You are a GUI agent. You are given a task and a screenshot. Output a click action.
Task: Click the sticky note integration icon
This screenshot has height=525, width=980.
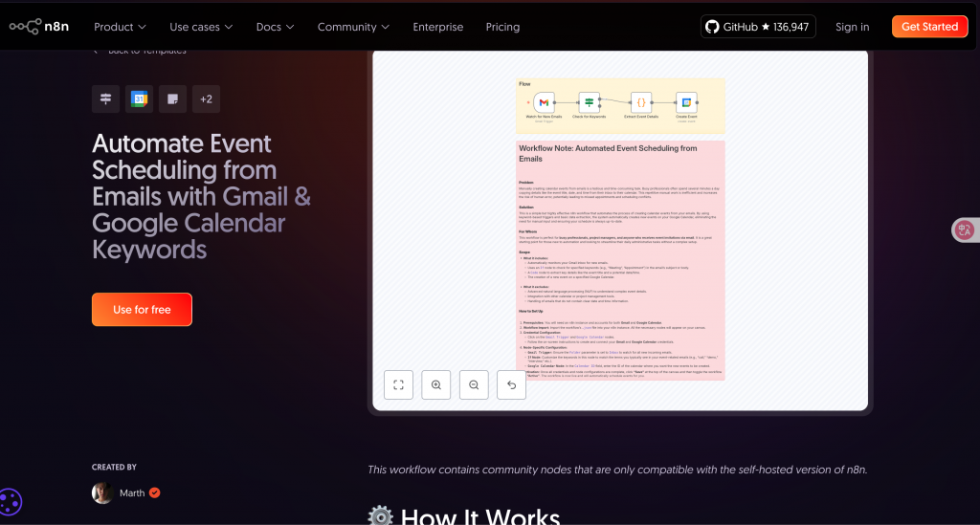coord(173,98)
